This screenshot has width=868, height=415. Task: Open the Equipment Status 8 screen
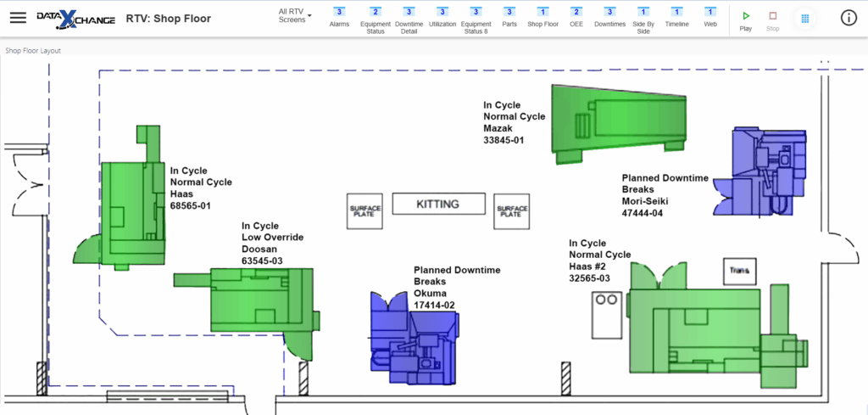[476, 21]
